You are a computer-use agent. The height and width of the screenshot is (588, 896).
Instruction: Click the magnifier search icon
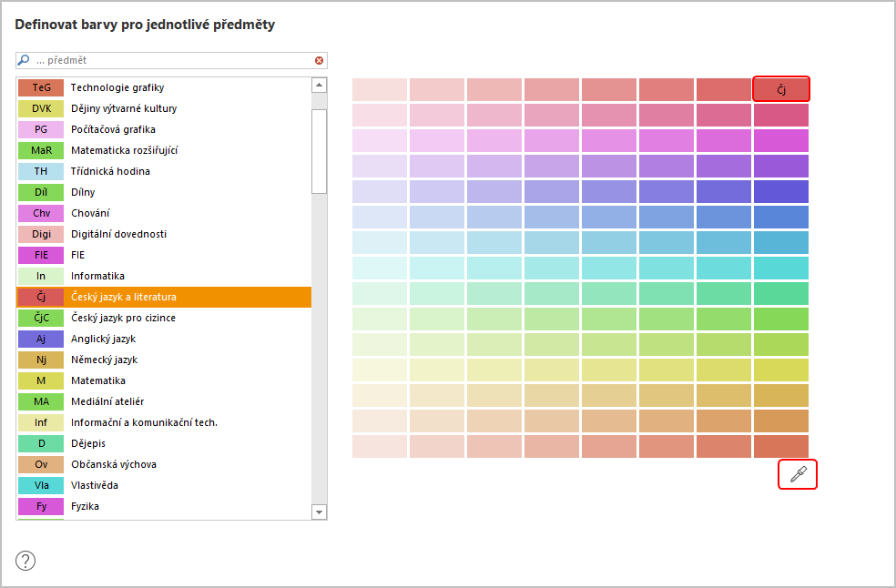[24, 60]
